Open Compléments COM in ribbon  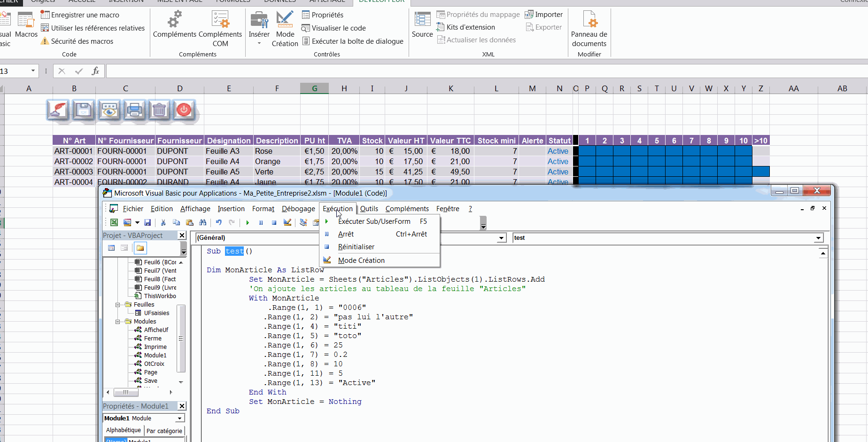pyautogui.click(x=220, y=29)
